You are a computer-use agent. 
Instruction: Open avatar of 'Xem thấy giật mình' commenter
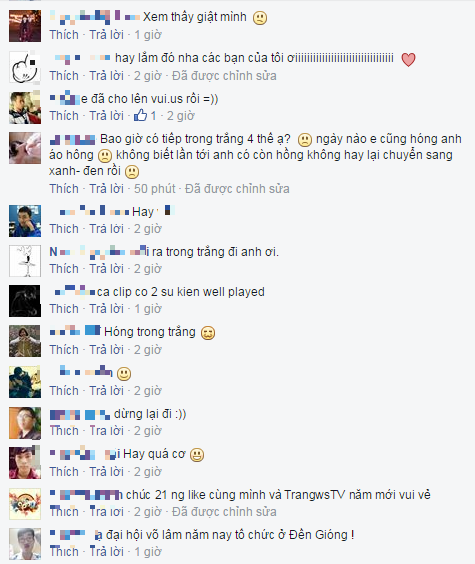25,26
